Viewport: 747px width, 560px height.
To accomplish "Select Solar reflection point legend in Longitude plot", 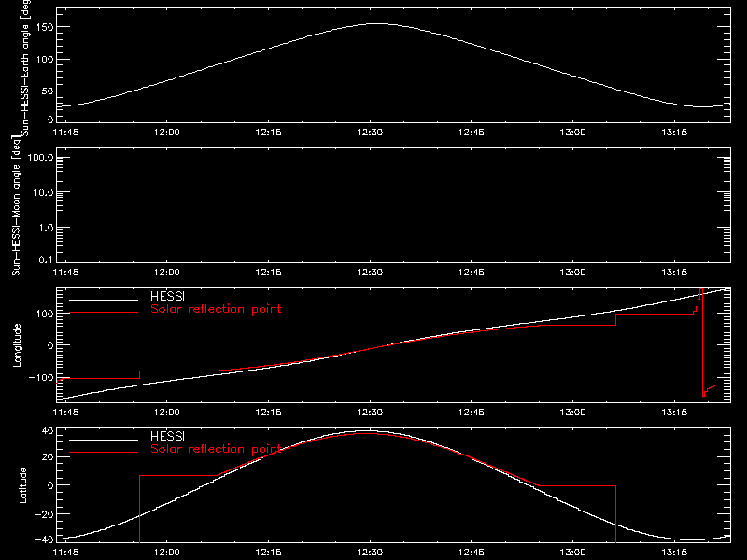I will click(x=216, y=309).
